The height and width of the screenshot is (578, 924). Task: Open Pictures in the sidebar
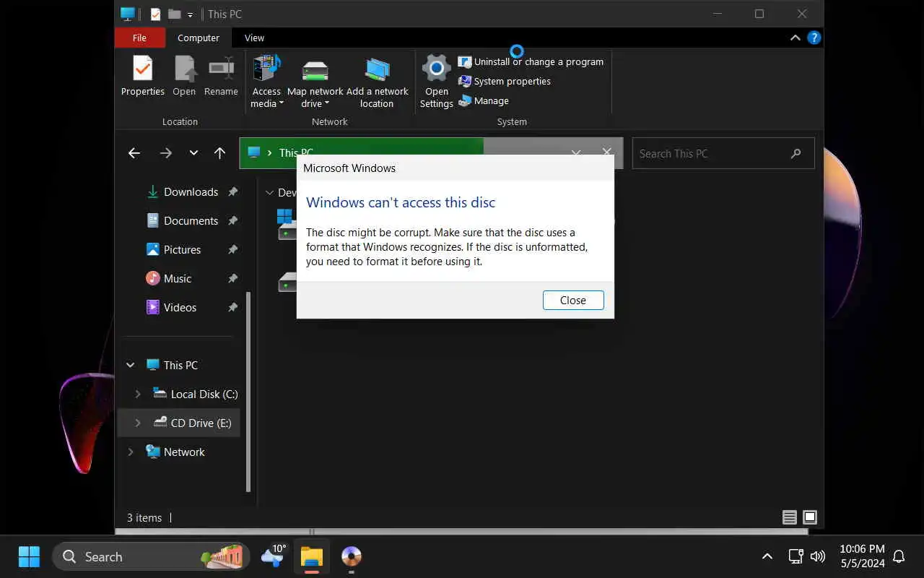(x=174, y=249)
